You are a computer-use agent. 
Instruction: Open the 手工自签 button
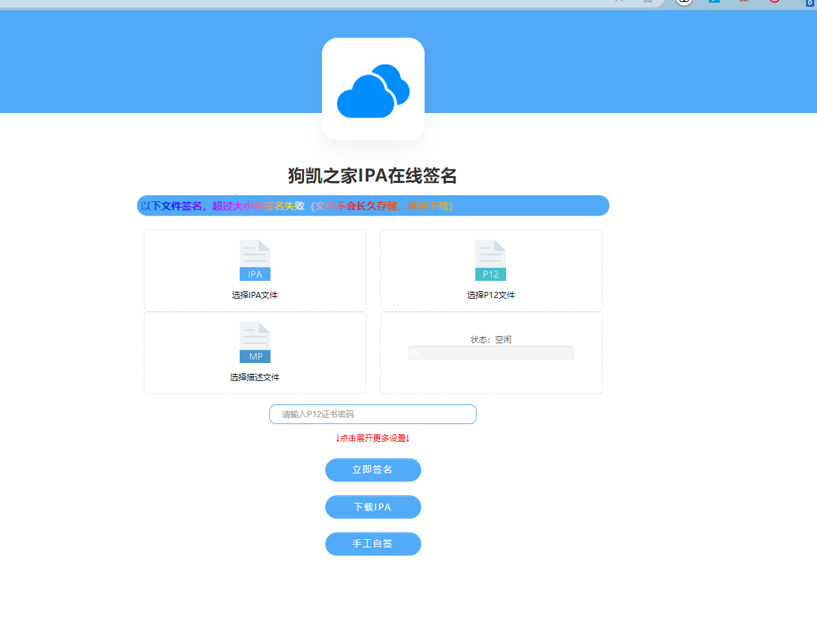[x=373, y=544]
